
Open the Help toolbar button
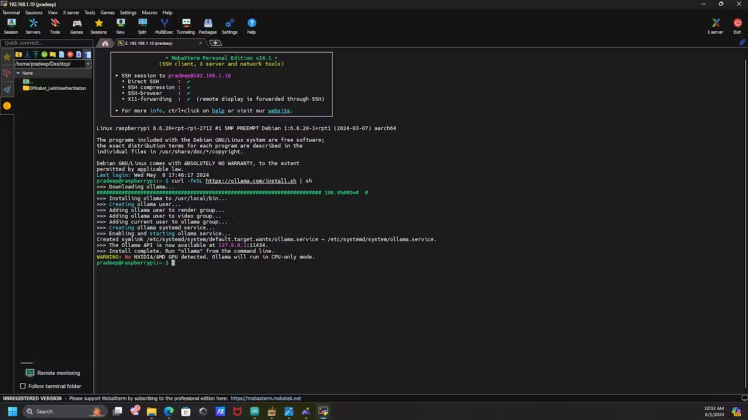[x=251, y=26]
